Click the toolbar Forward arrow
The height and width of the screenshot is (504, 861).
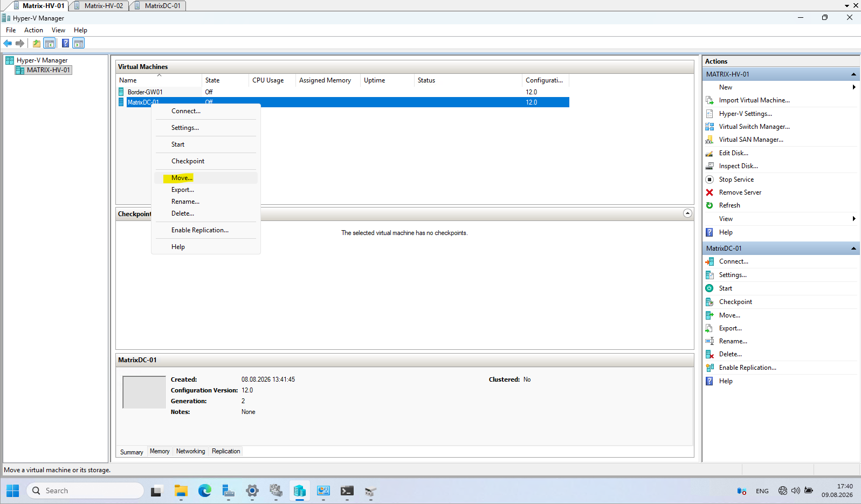click(20, 43)
